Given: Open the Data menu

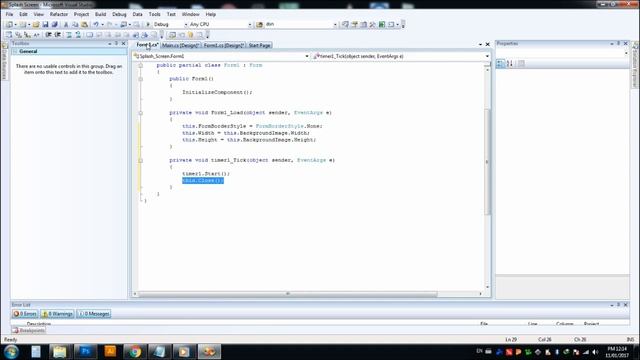Looking at the screenshot, I should [x=138, y=14].
